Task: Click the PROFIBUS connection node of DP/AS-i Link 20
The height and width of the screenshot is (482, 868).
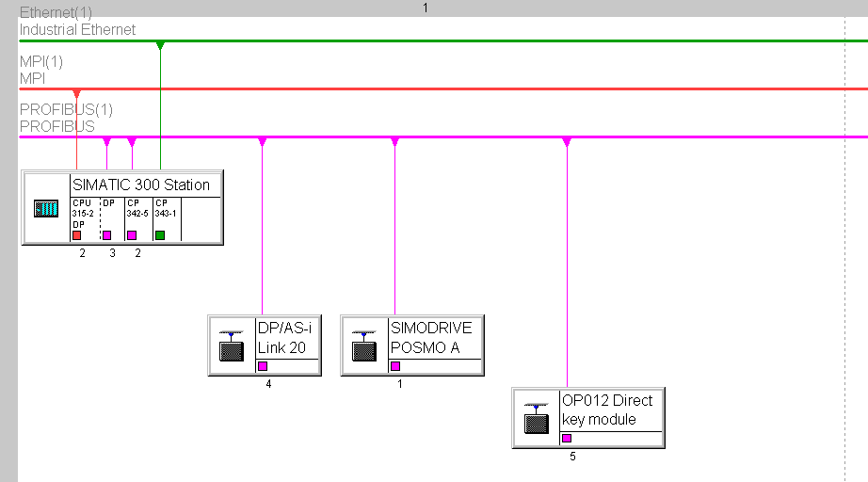Action: tap(263, 142)
